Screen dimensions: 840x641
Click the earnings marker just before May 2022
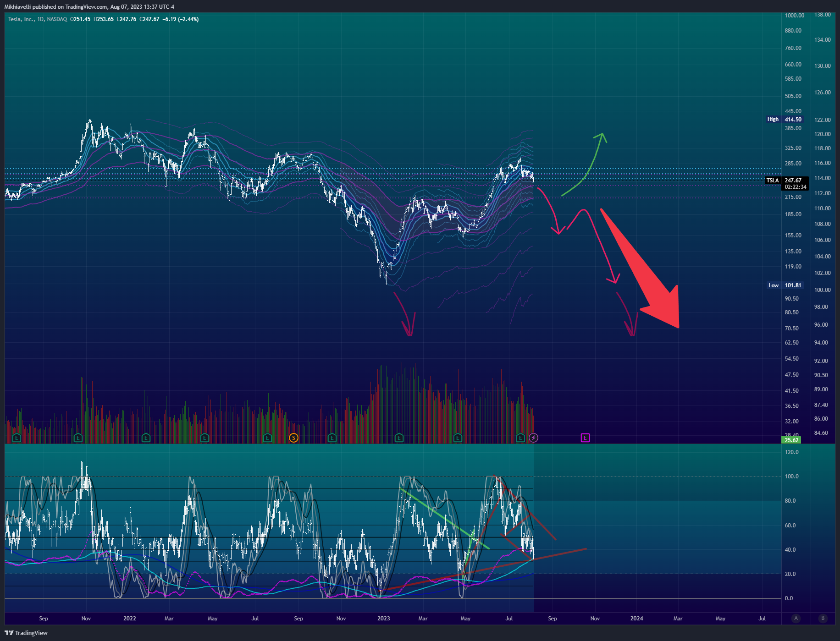pyautogui.click(x=204, y=438)
